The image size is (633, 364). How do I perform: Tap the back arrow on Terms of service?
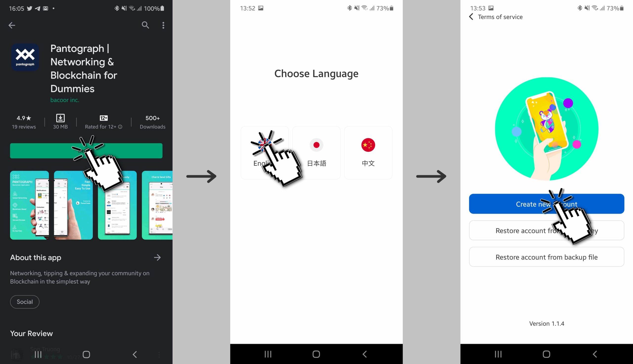[472, 17]
